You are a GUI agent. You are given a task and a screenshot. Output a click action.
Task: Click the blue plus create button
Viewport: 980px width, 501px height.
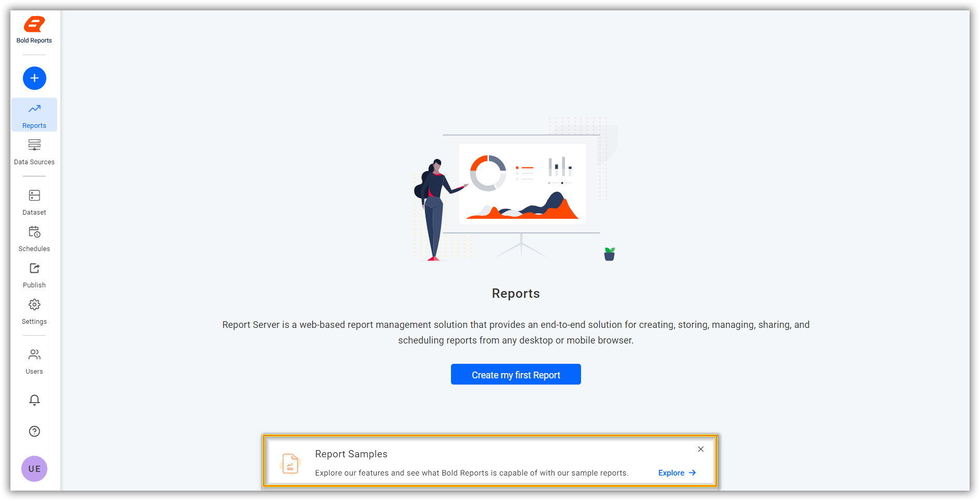(34, 78)
